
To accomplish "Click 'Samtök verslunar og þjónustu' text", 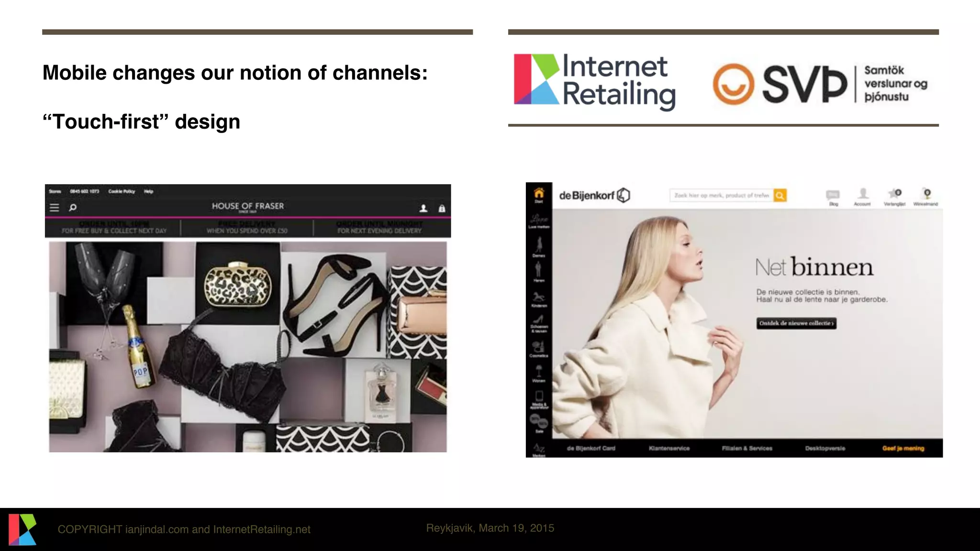I will 896,84.
